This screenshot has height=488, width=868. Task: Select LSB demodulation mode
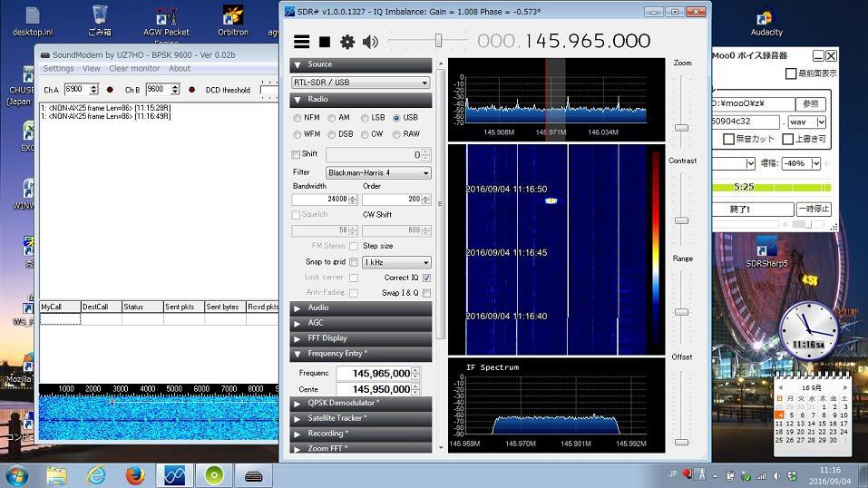pyautogui.click(x=365, y=118)
